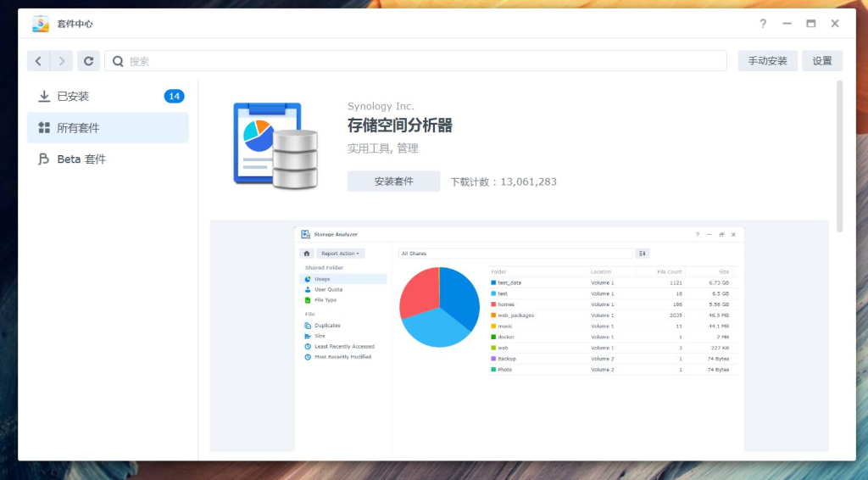Click the docker folder row

614,338
